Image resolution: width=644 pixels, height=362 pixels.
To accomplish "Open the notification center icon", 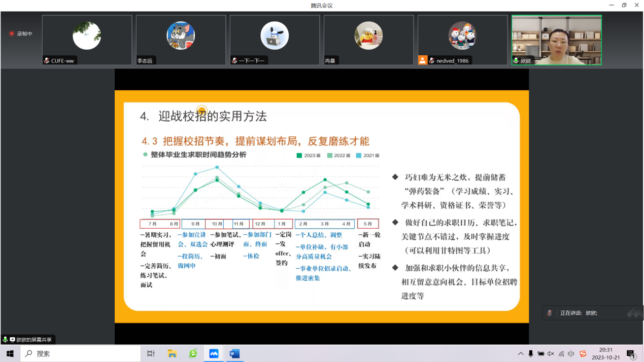I will [631, 353].
